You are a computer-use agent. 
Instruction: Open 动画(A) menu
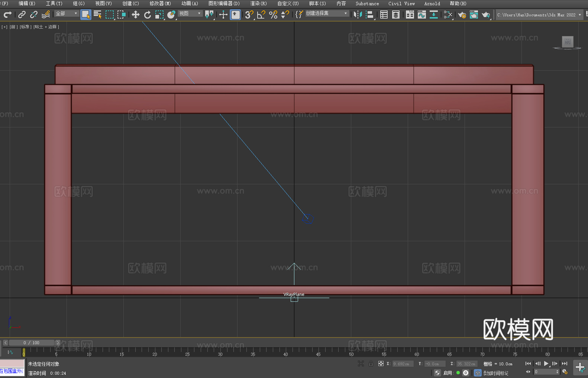[190, 3]
